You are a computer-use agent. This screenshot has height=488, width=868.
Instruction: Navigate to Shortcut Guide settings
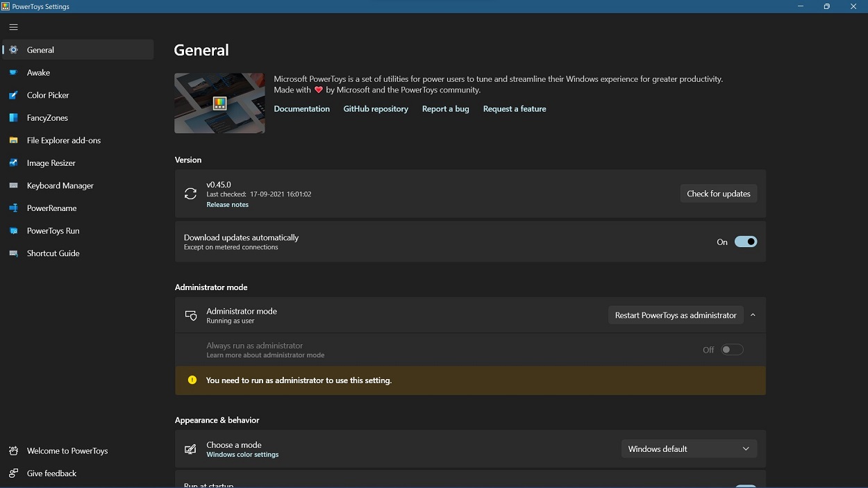[x=77, y=253]
